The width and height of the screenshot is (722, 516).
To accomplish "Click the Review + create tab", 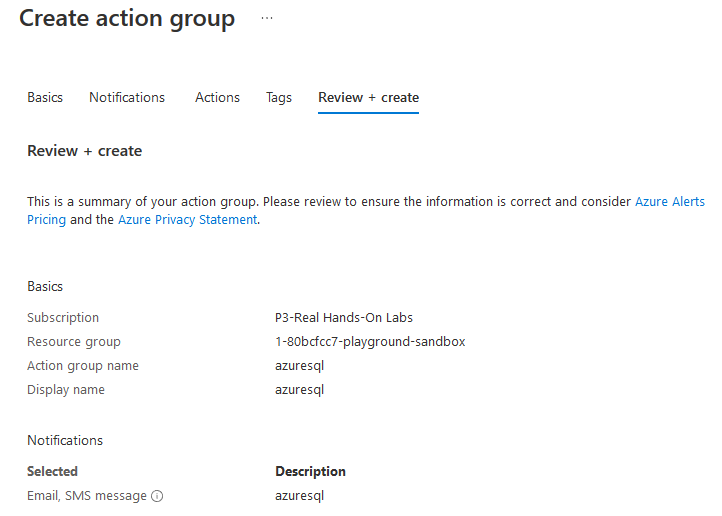I will [x=368, y=97].
